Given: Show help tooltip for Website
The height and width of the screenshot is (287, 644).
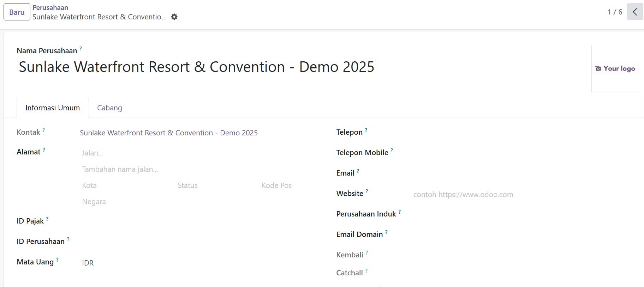Looking at the screenshot, I should [367, 191].
